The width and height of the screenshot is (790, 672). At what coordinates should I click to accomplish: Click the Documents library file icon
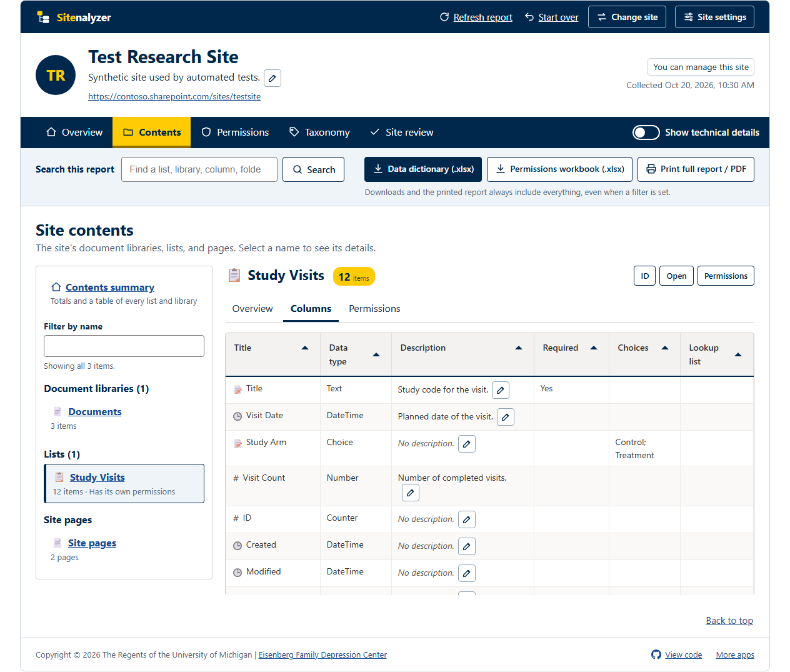[57, 411]
